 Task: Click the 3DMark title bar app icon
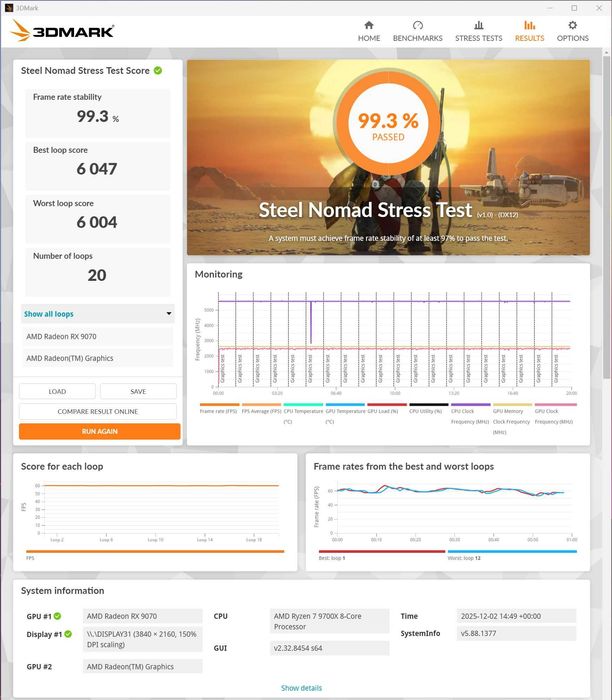(8, 8)
